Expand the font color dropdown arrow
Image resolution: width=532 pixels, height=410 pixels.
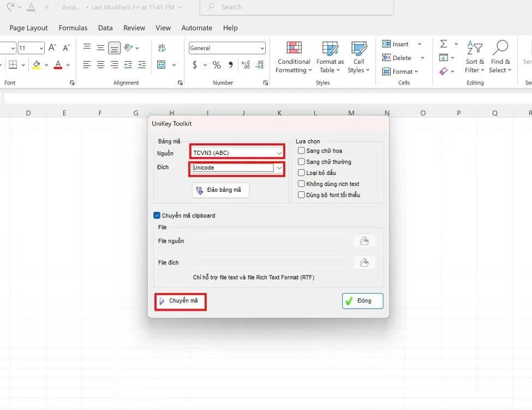(x=68, y=65)
